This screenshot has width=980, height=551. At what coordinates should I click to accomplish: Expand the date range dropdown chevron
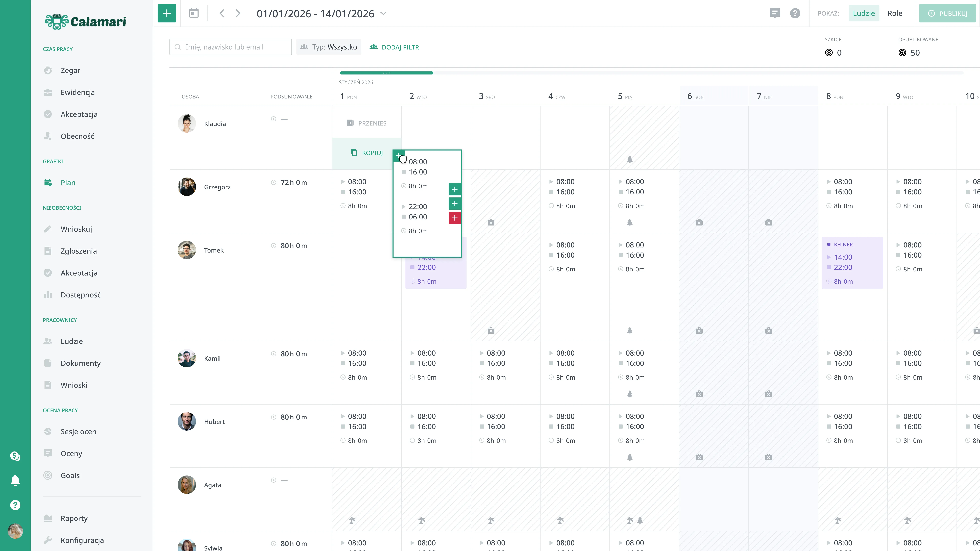[x=383, y=13]
